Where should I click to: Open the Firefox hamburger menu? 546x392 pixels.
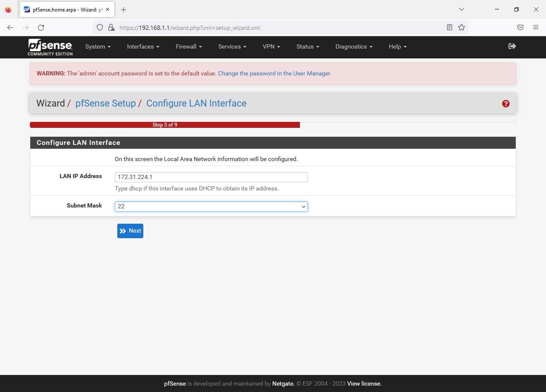(x=536, y=27)
